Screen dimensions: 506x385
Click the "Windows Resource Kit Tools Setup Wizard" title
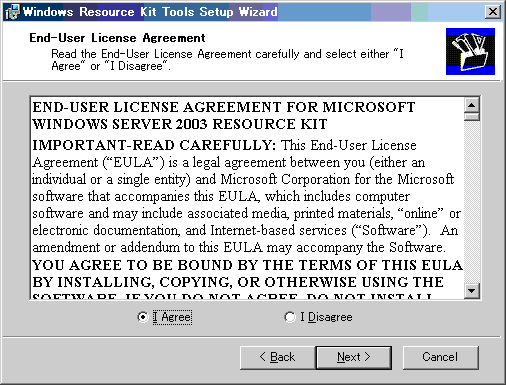click(150, 12)
